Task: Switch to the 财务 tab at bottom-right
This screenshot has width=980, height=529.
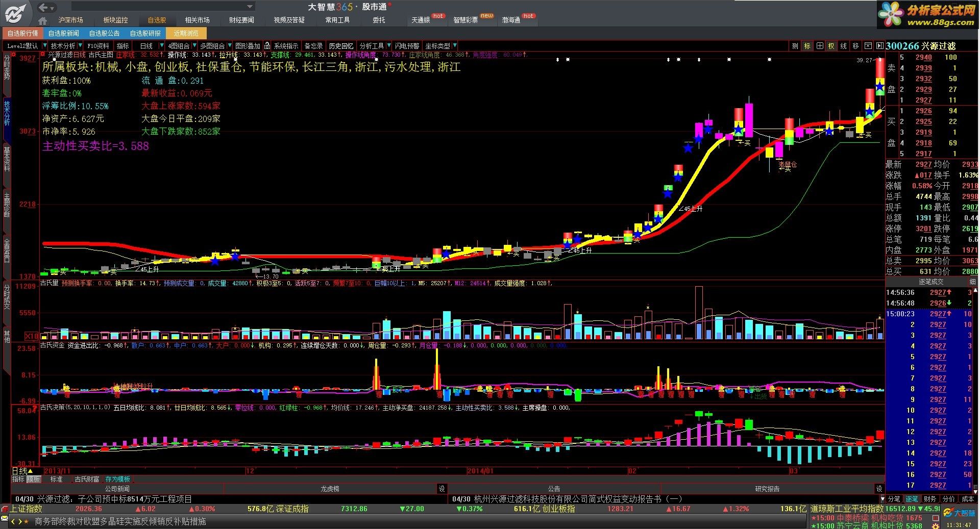Action: (930, 499)
